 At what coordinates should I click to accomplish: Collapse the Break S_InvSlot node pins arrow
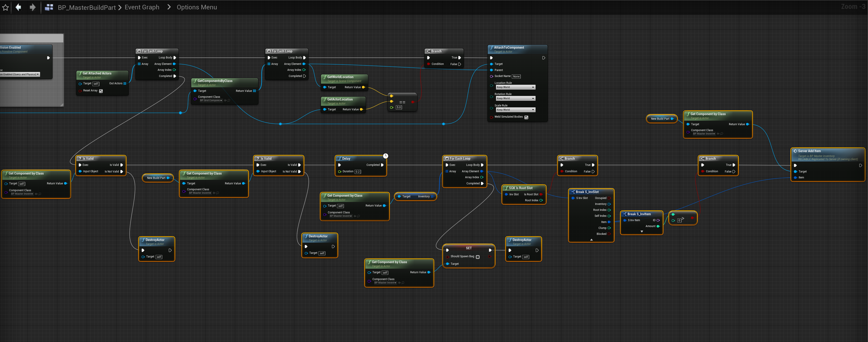(x=591, y=240)
